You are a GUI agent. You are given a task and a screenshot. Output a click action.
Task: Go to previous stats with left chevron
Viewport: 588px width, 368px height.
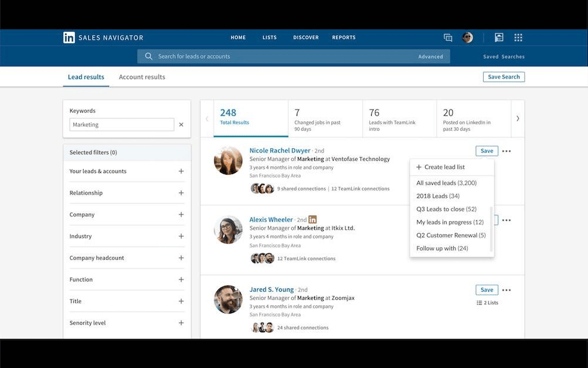(x=207, y=118)
